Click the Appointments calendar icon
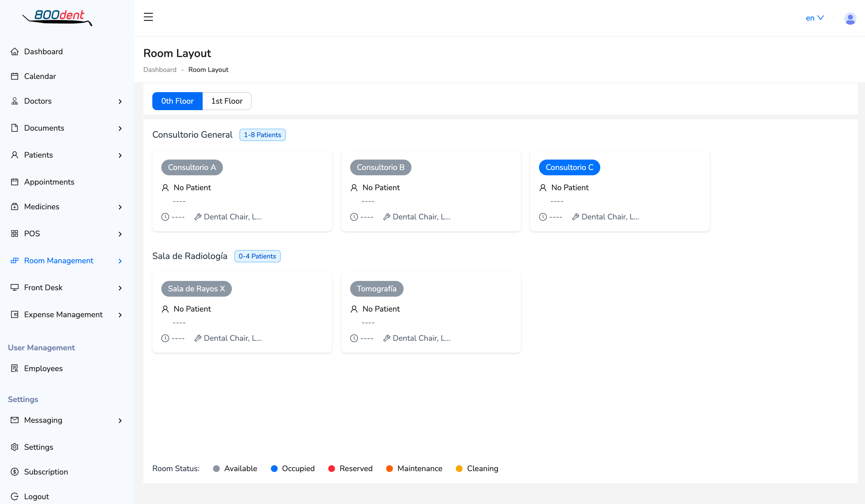The height and width of the screenshot is (504, 865). click(x=14, y=182)
